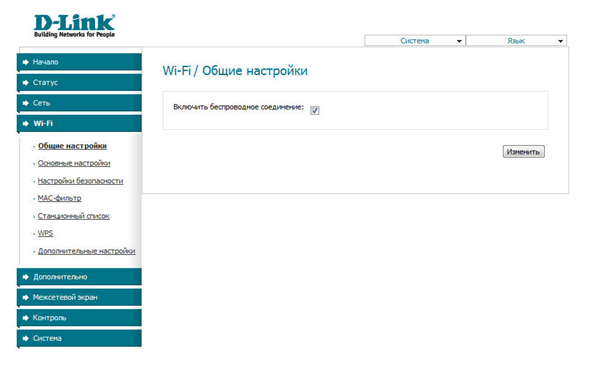Click arrow icon beside Статус
Viewport: 596px width, 365px height.
point(25,83)
